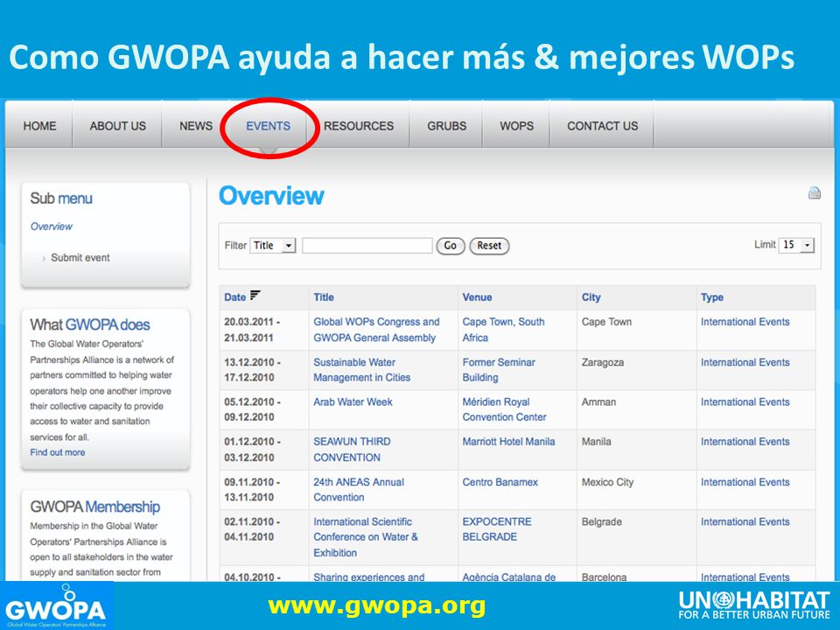Click International Events type in Zaragoza row
This screenshot has height=630, width=840.
tap(745, 362)
